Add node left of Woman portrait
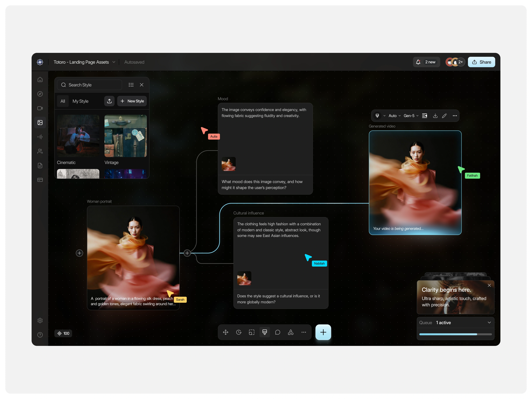 [x=79, y=253]
